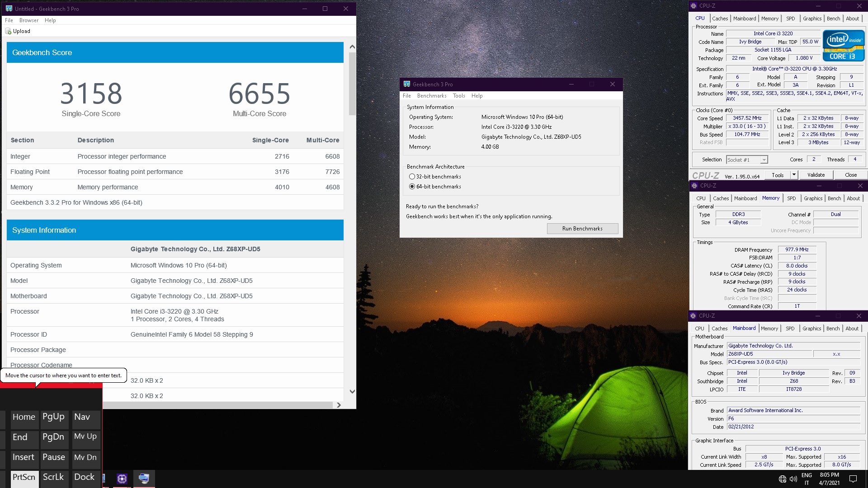
Task: Click Geekbench icon in the Untitled window title bar
Action: point(9,9)
